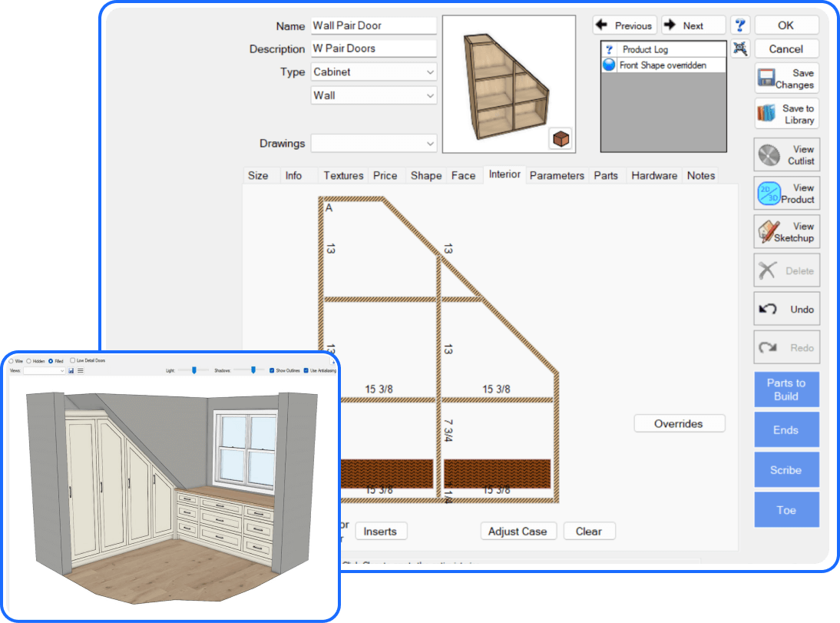
Task: Switch to the Price tab
Action: point(385,175)
